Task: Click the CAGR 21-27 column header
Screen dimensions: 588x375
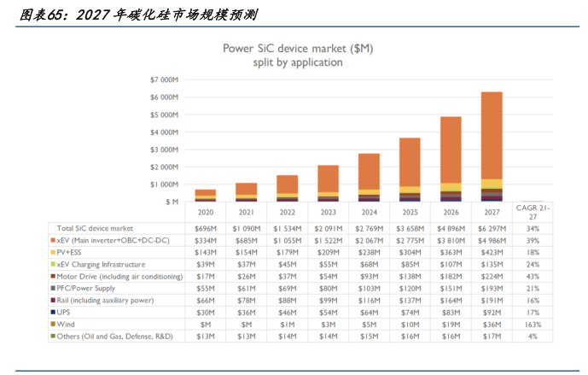Action: pos(533,213)
